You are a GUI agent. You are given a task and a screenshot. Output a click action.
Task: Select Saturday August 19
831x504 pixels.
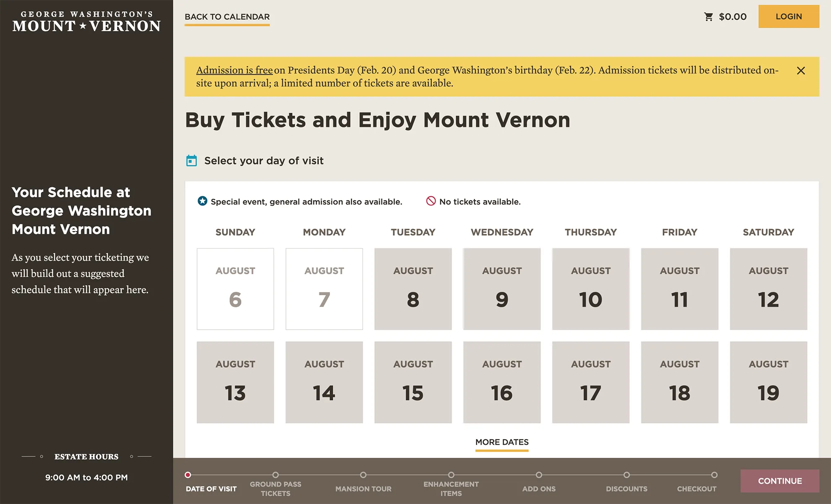coord(768,382)
